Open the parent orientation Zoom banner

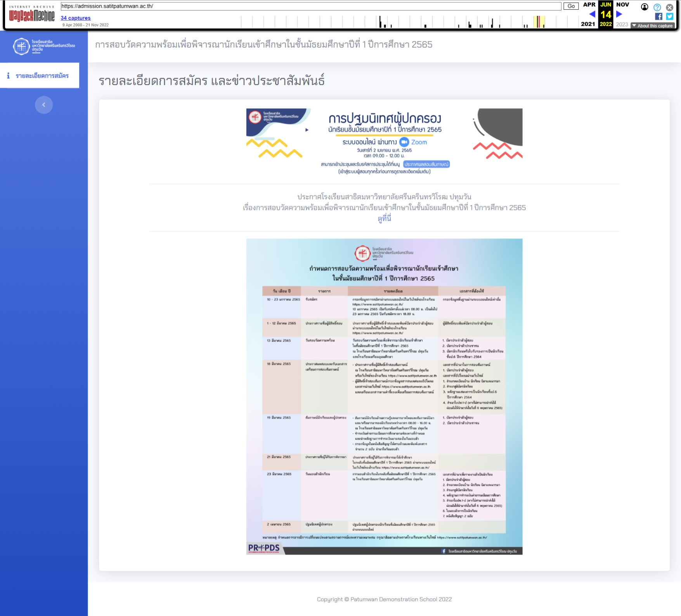click(x=384, y=141)
